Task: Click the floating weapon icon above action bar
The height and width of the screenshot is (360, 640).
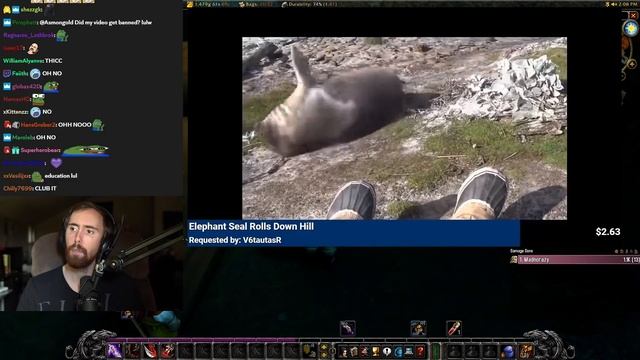Action: pyautogui.click(x=348, y=328)
